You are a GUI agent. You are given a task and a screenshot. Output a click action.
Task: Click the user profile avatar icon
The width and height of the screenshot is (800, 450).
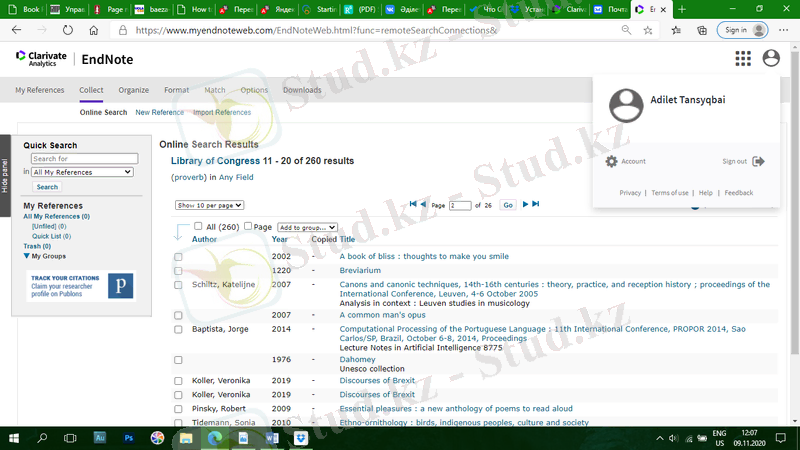pos(771,59)
